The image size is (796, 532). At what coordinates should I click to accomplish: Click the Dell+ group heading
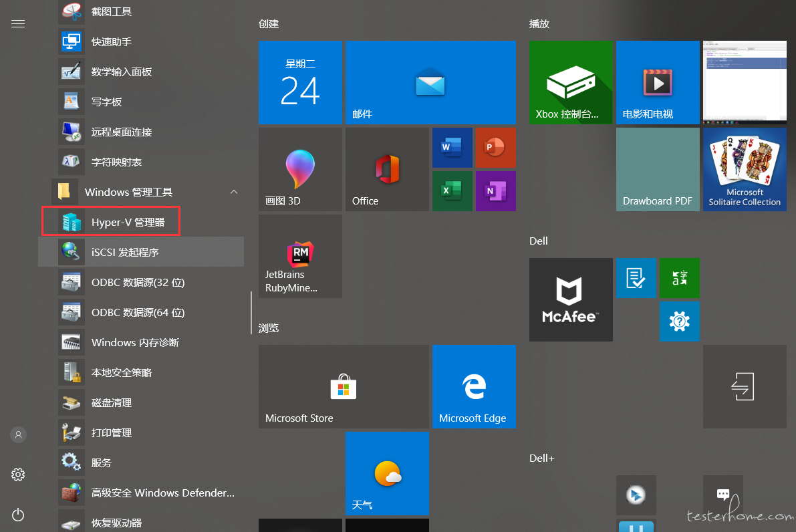click(x=541, y=458)
